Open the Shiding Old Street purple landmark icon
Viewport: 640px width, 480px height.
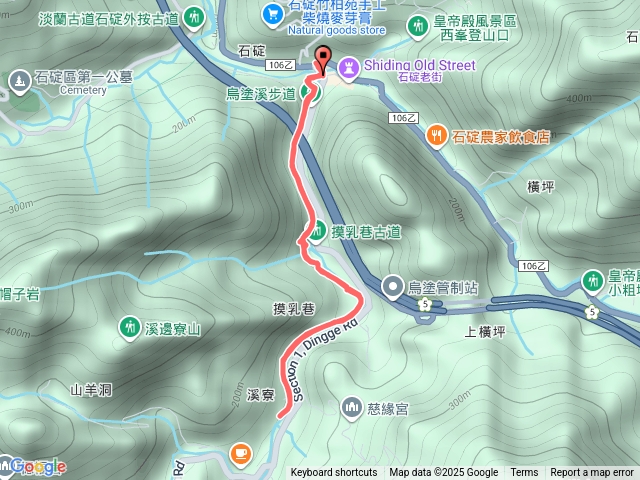(x=349, y=68)
